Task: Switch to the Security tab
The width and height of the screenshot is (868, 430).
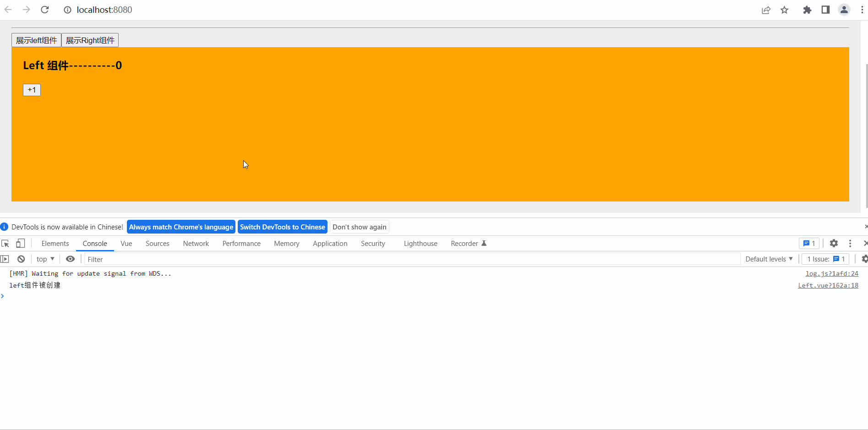Action: coord(373,244)
